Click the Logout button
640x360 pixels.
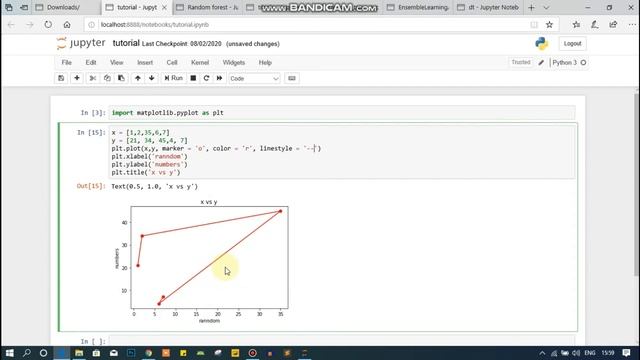[x=572, y=43]
